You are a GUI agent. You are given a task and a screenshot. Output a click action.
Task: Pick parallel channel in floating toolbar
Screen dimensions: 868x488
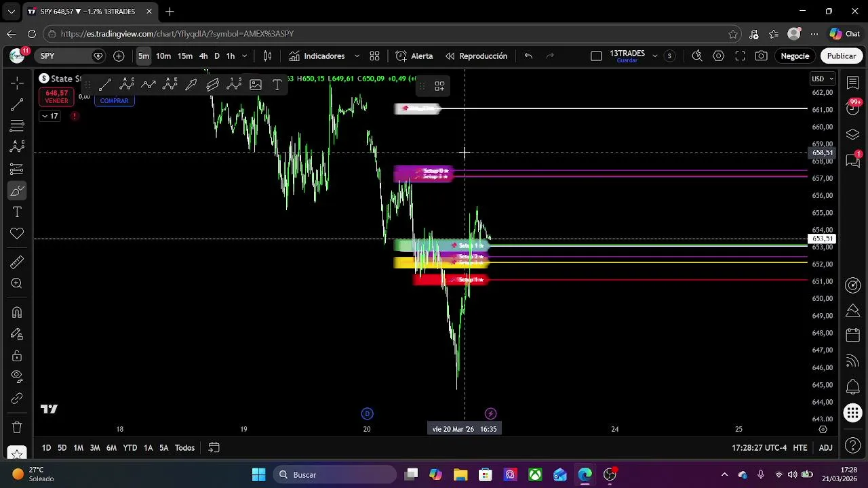point(213,85)
